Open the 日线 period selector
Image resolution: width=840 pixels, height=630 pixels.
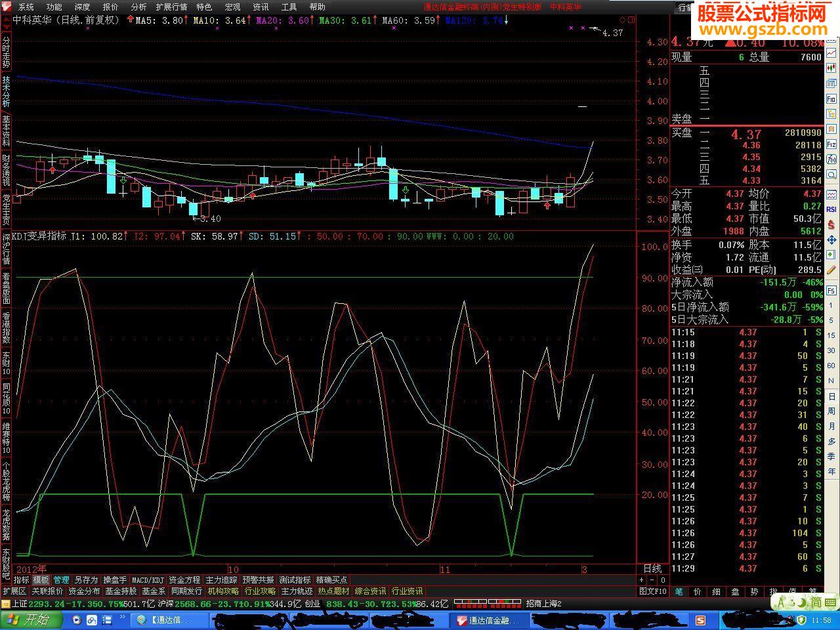pos(652,568)
